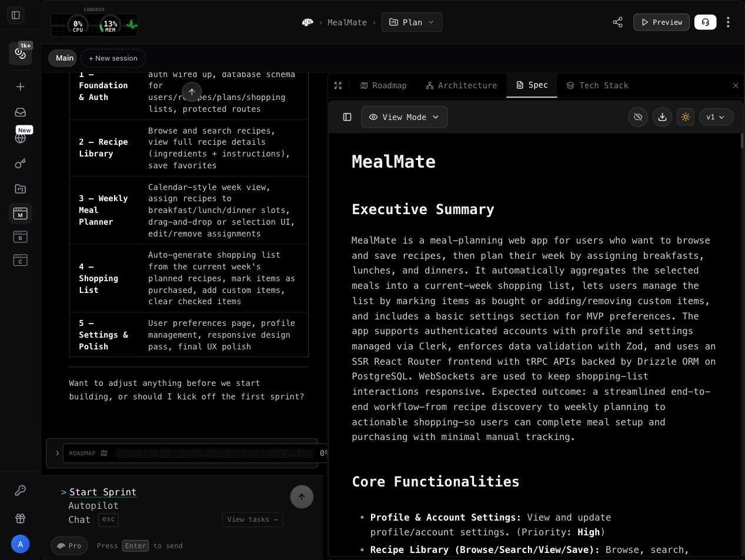Viewport: 745px width, 560px height.
Task: Click the CPU and memory usage monitor
Action: 94,25
